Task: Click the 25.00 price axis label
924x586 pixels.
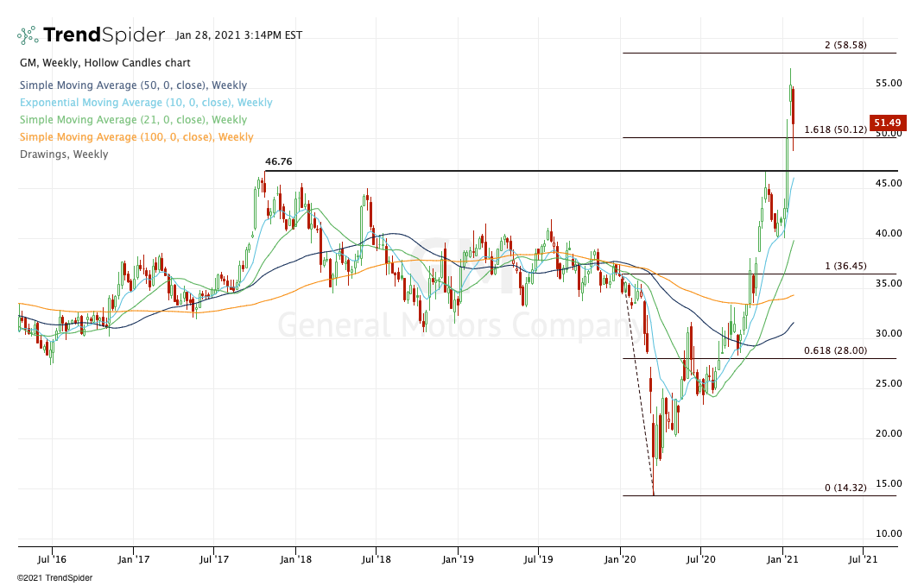Action: [x=889, y=383]
